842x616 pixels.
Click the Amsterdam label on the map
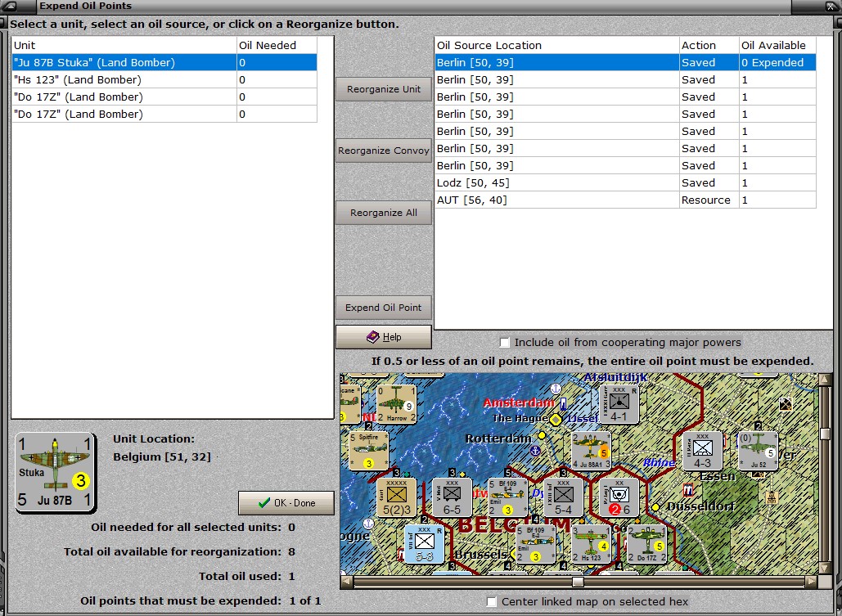518,402
